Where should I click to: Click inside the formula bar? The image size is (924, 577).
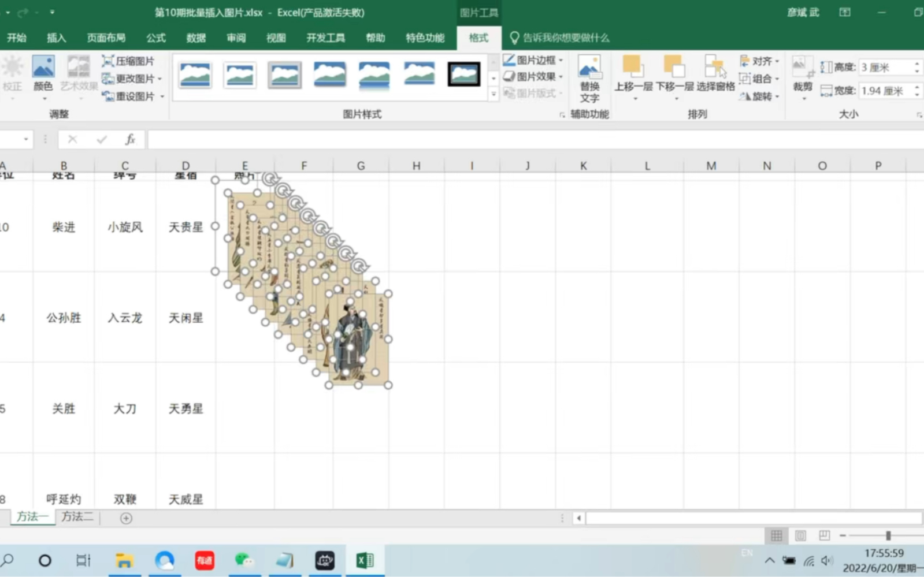click(535, 139)
